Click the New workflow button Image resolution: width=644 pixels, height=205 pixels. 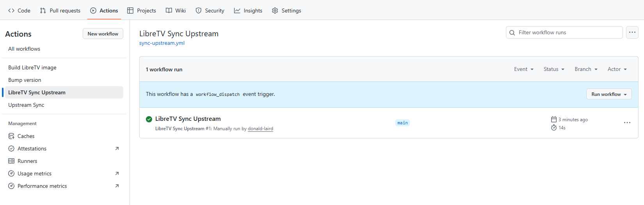pos(103,34)
